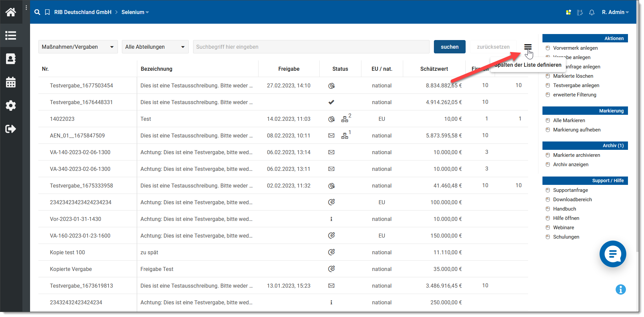Click row number Testvergabe_1675333958
Viewport: 644px width, 317px height.
tap(82, 186)
